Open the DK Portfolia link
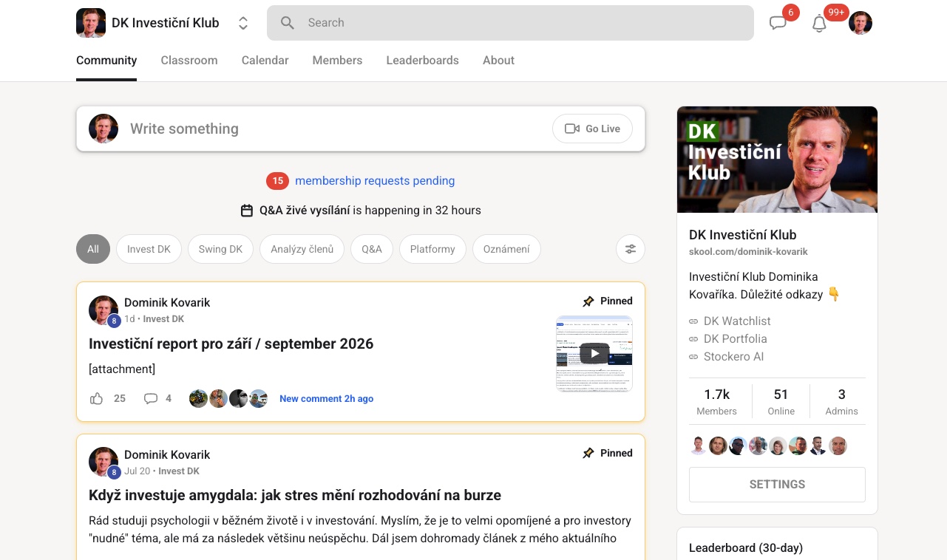 tap(736, 339)
